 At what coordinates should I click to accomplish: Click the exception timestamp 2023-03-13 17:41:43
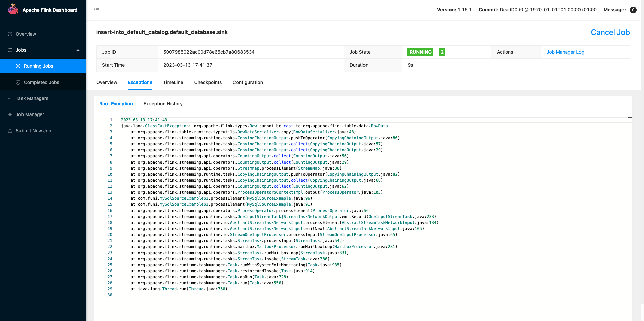coord(144,120)
